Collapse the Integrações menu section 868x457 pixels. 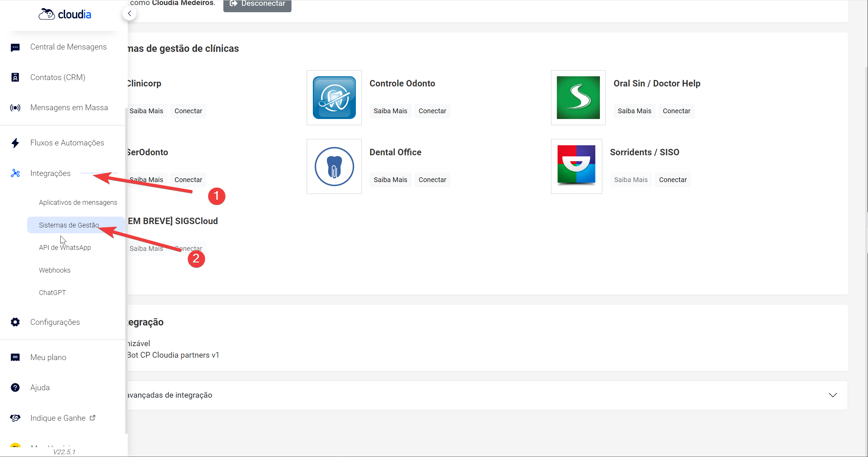click(x=51, y=173)
